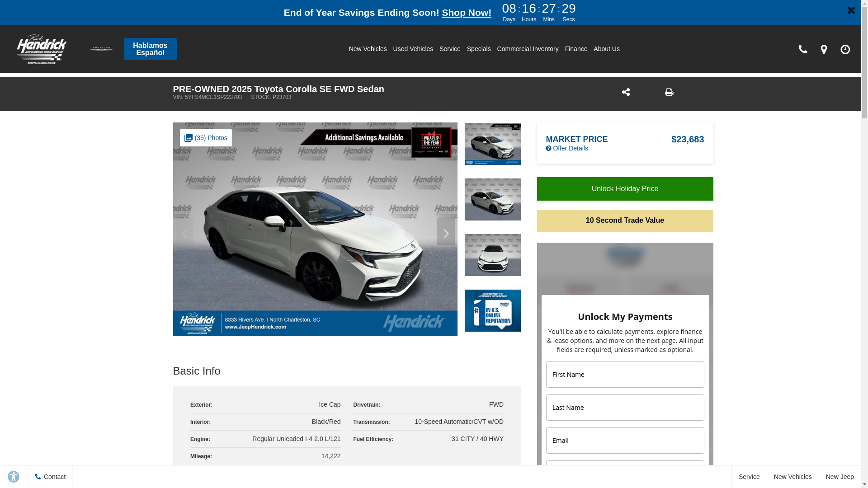This screenshot has height=488, width=868.
Task: Click the 31 CITY / 40 HWY value
Action: point(477,439)
